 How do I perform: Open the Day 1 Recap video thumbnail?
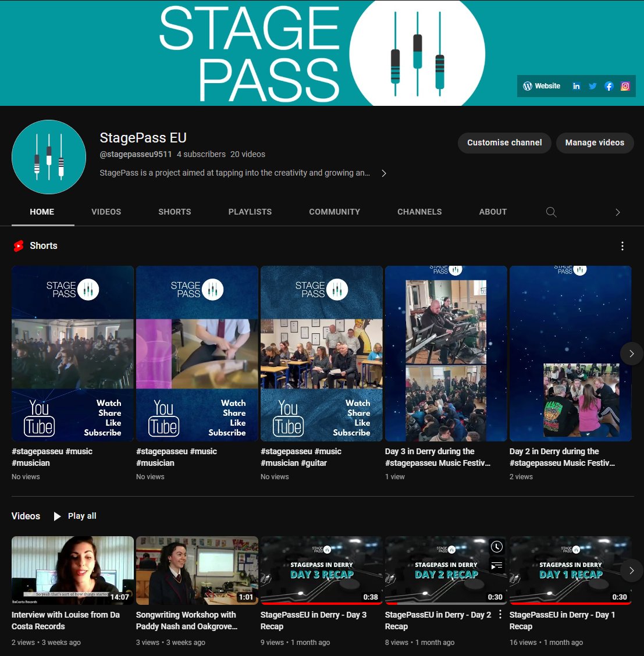pos(570,571)
